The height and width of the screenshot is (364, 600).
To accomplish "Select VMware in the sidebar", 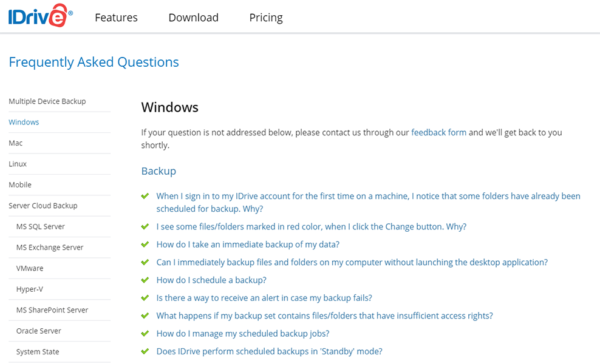I will pyautogui.click(x=29, y=268).
